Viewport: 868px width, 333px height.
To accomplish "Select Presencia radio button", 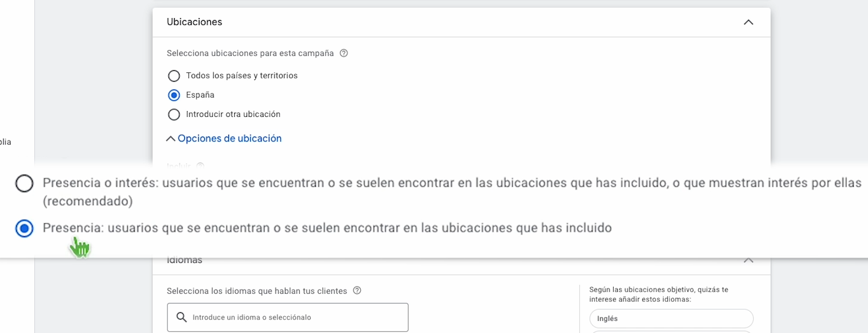I will pos(24,228).
